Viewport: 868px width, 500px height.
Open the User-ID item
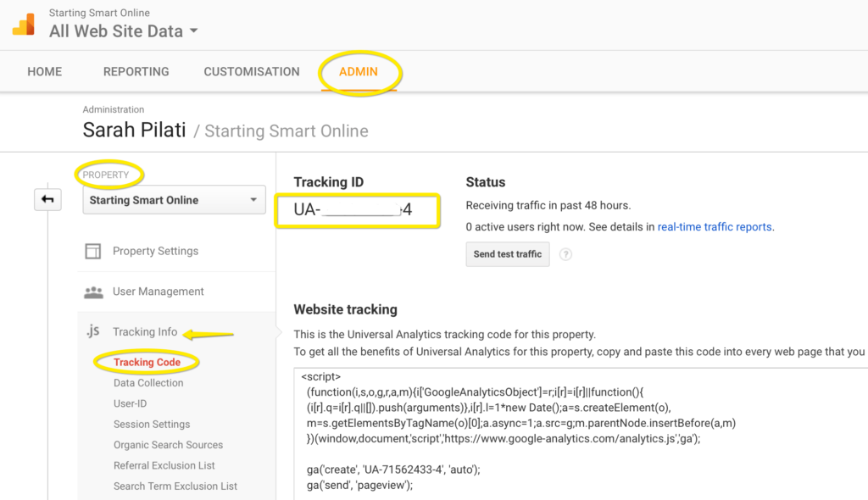click(130, 403)
